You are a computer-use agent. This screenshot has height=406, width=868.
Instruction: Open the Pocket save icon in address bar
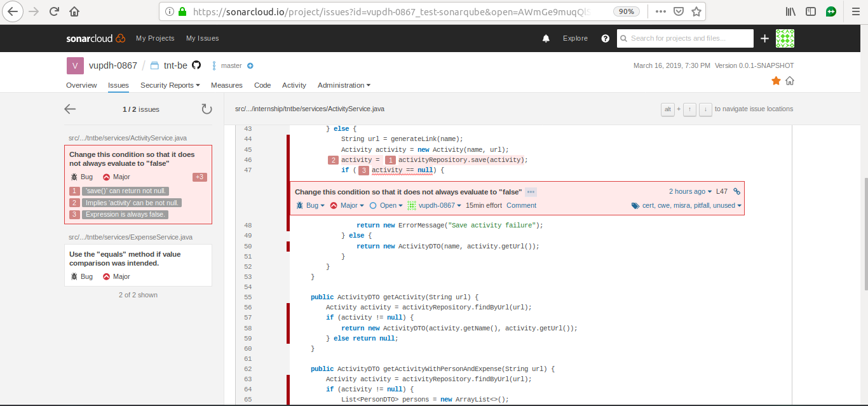coord(679,11)
